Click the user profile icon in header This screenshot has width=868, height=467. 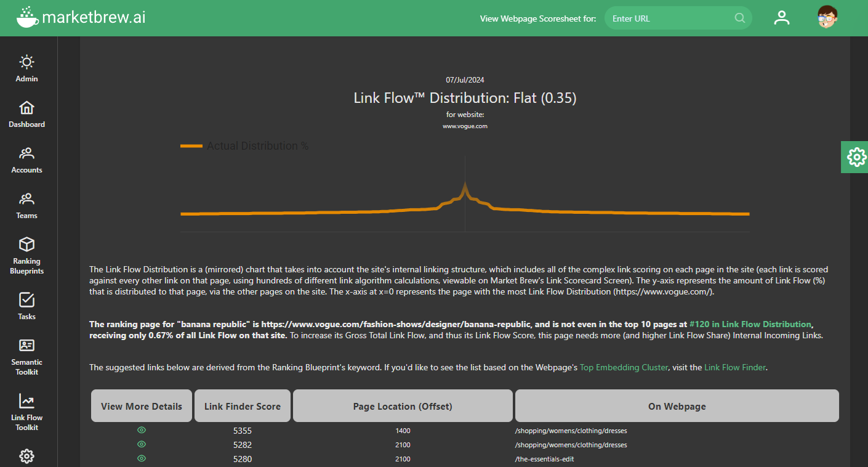[782, 18]
